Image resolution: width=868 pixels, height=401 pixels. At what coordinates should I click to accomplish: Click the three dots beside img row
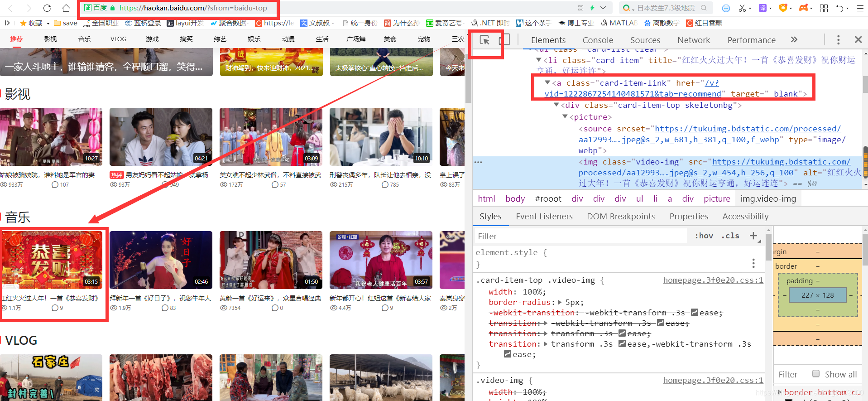(478, 162)
